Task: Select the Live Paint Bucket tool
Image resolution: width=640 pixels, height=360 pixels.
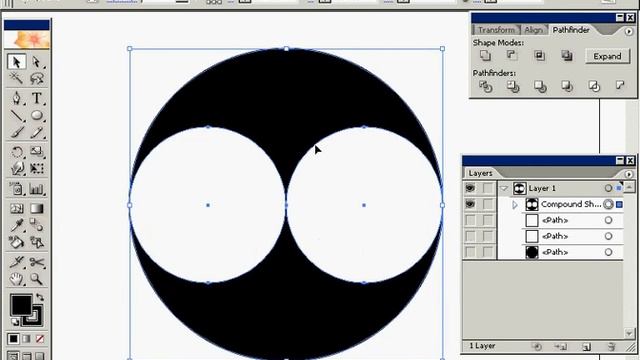Action: coord(16,242)
